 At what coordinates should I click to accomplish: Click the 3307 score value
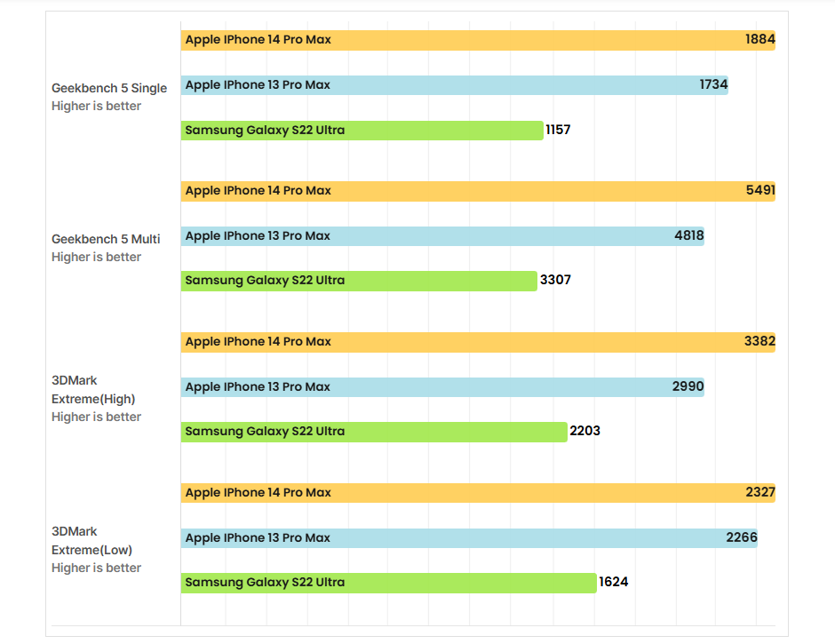tap(555, 281)
